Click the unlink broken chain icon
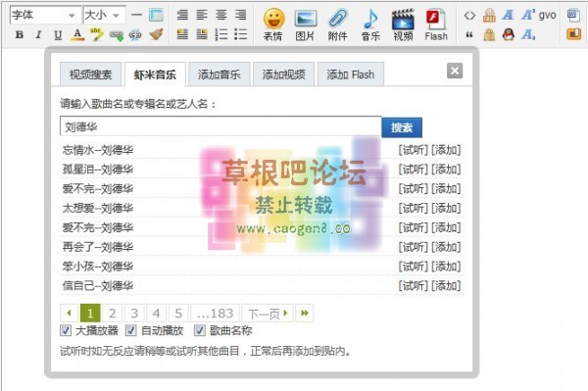Screen dimensions: 588x391 coord(136,35)
